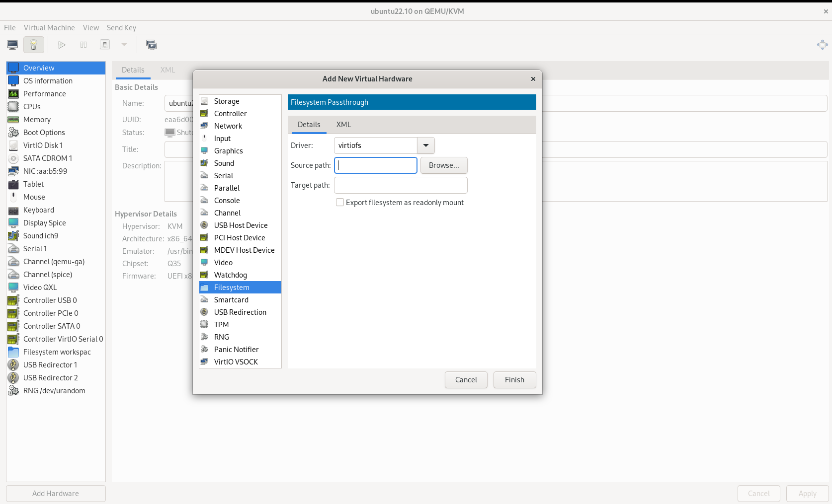Click the shut down VM icon
The image size is (832, 504).
pos(105,45)
